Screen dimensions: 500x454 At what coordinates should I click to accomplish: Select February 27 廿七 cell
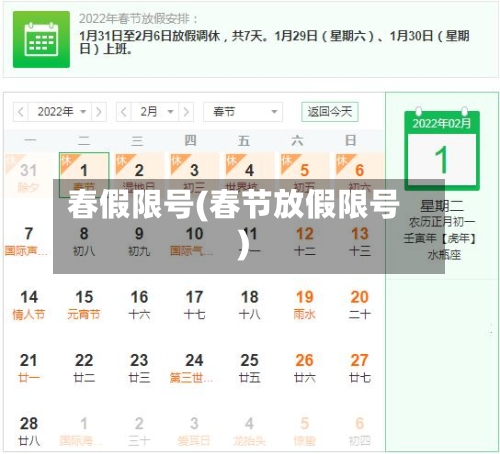[x=359, y=368]
